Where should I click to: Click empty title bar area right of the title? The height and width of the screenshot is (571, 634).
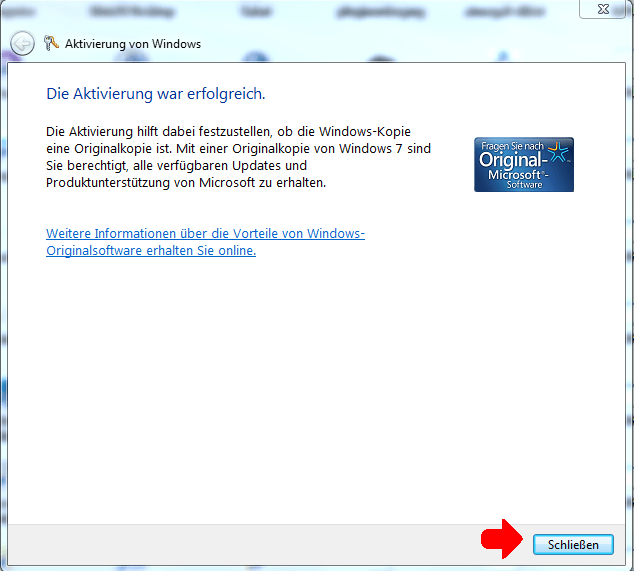point(400,44)
